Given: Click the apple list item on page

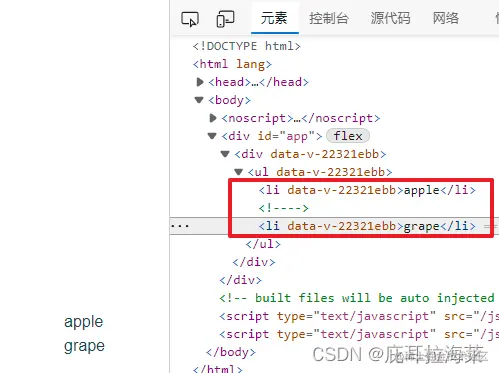Looking at the screenshot, I should pyautogui.click(x=84, y=322).
